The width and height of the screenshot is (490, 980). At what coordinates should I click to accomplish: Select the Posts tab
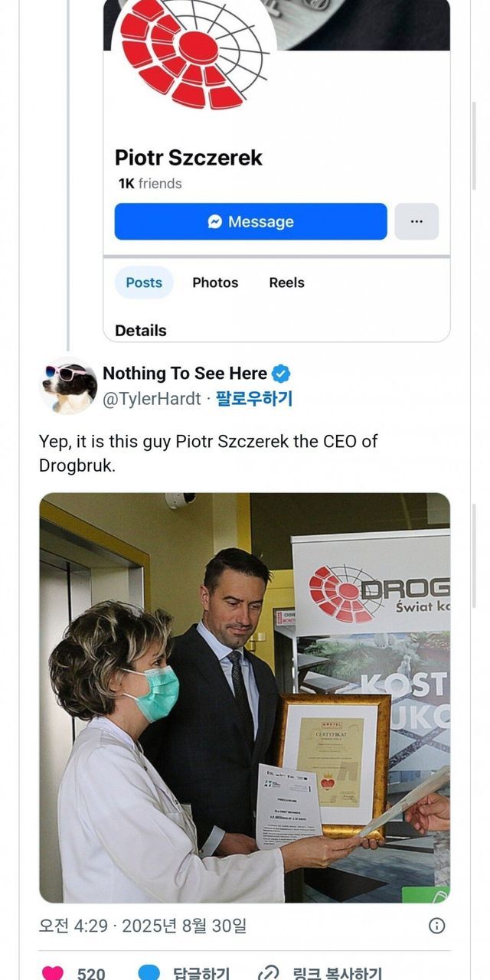144,283
